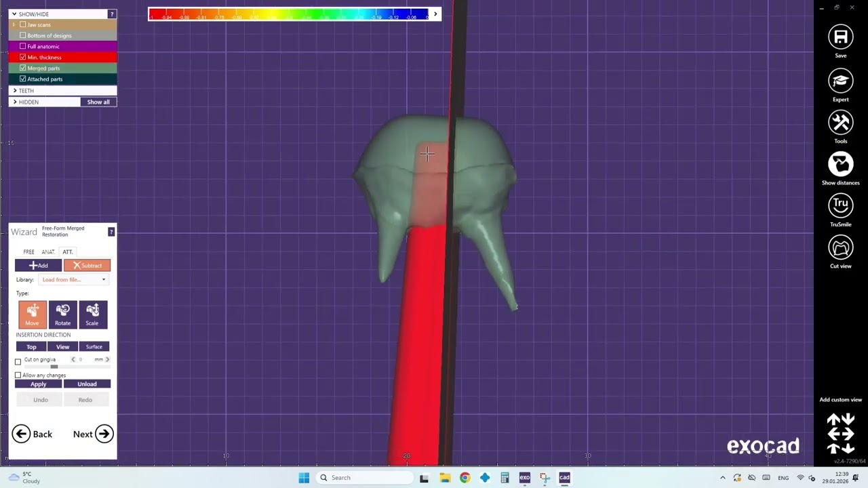Open the weather widget Cloudy
868x488 pixels.
(24, 478)
